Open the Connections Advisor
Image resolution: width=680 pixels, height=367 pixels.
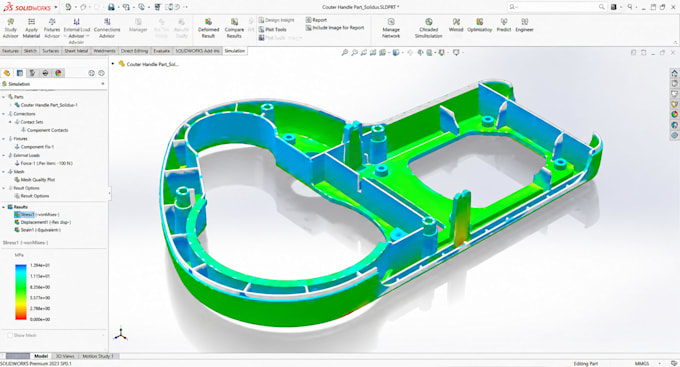click(107, 28)
